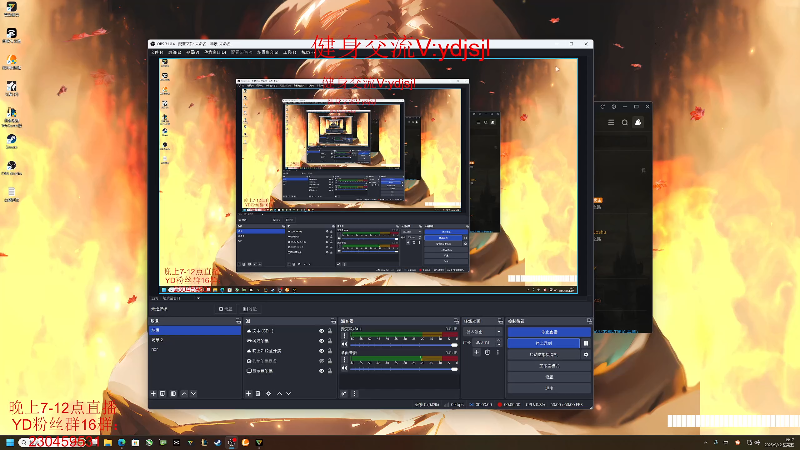
Task: Open the File menu in OBS
Action: coord(157,52)
